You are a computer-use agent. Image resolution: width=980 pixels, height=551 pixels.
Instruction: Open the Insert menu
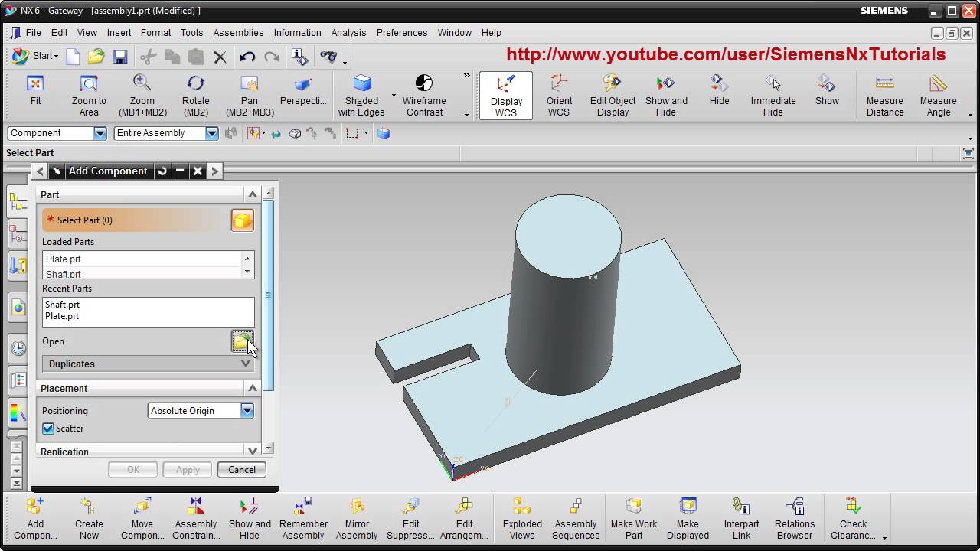click(119, 33)
